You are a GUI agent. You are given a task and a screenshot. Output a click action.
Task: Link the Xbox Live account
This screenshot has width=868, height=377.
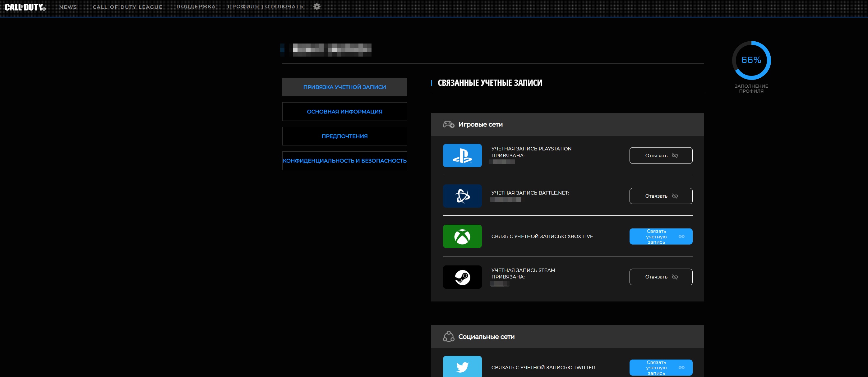(x=661, y=237)
